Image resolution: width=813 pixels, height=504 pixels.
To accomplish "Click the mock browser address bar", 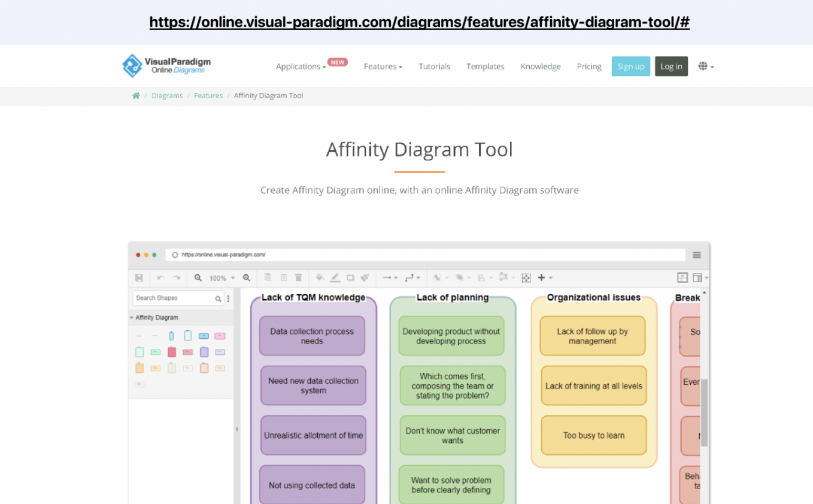I will point(426,255).
